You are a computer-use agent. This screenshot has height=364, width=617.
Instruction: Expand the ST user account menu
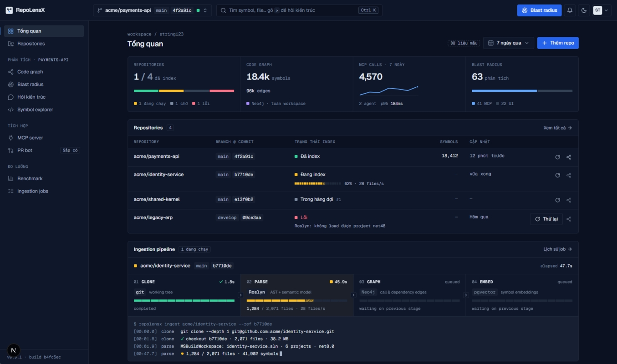coord(601,10)
